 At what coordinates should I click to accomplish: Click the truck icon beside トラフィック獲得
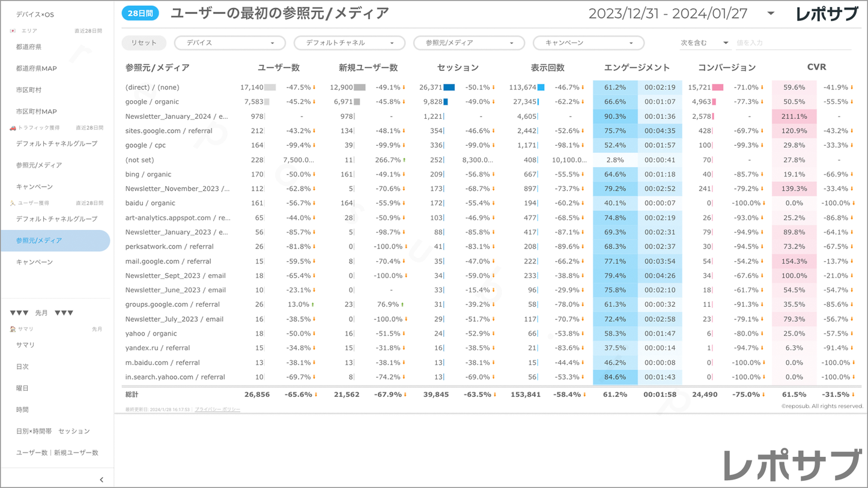pyautogui.click(x=13, y=128)
